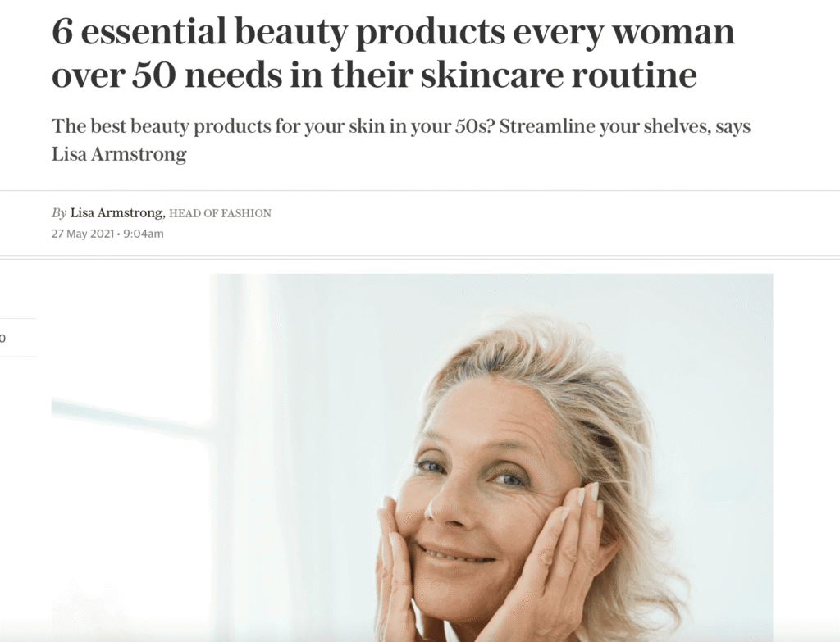Click the Lisa Armstrong author byline link
Image resolution: width=840 pixels, height=642 pixels.
pyautogui.click(x=116, y=213)
